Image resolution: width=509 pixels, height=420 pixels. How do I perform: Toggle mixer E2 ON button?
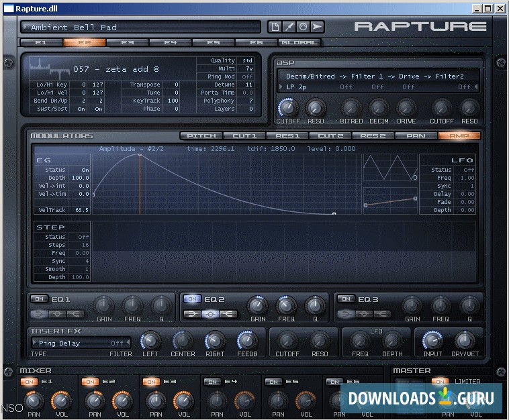point(90,382)
